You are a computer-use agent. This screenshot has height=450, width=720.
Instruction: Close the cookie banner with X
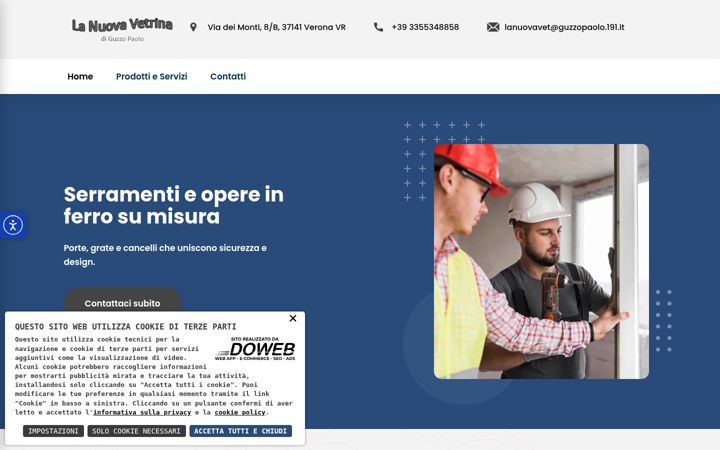[x=293, y=318]
